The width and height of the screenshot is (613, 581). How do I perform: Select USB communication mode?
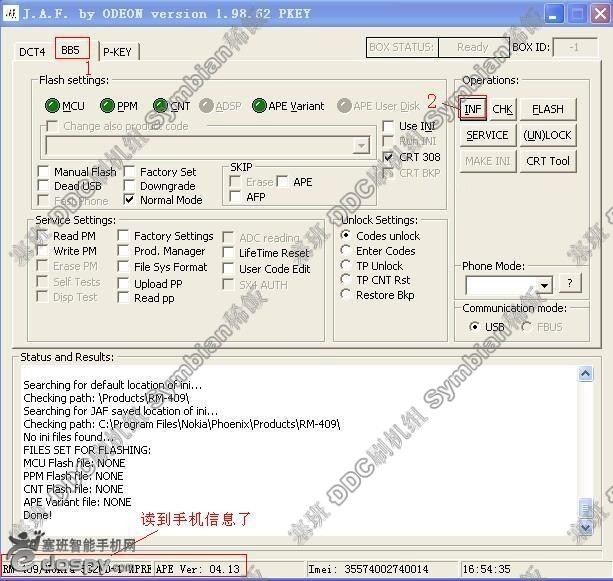point(474,326)
